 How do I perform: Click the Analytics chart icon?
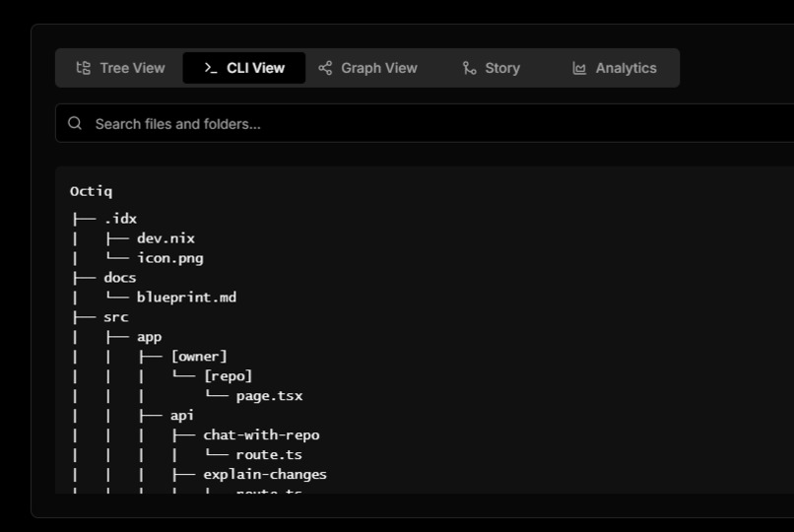pyautogui.click(x=579, y=68)
